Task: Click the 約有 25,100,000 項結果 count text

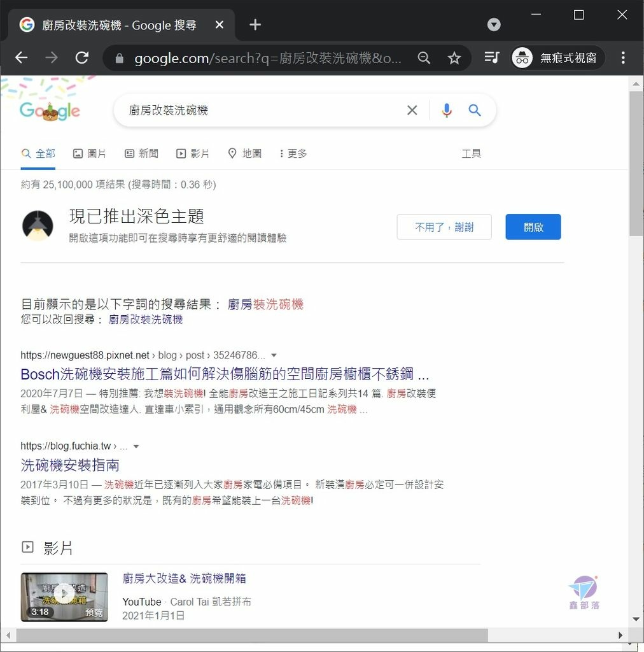Action: point(118,185)
